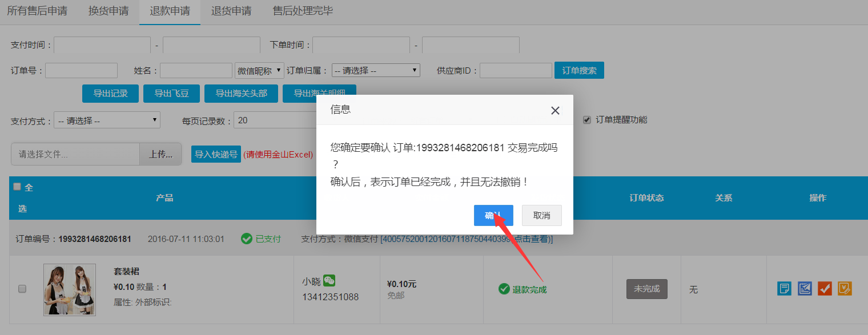Open the 支付方式 payment method dropdown
Screen dimensions: 868x335
(x=106, y=120)
